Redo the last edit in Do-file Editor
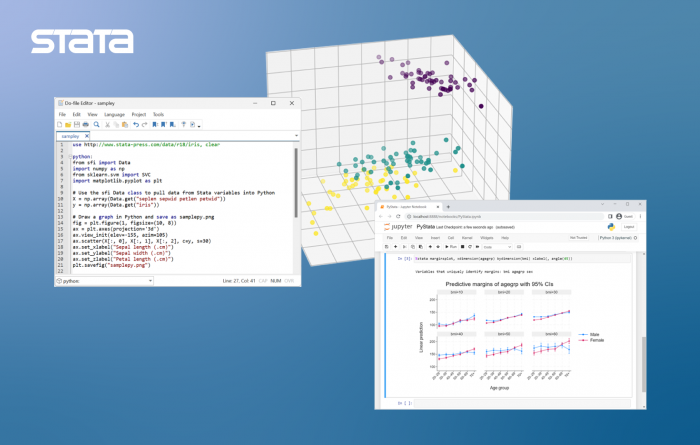This screenshot has height=445, width=700. coord(145,125)
